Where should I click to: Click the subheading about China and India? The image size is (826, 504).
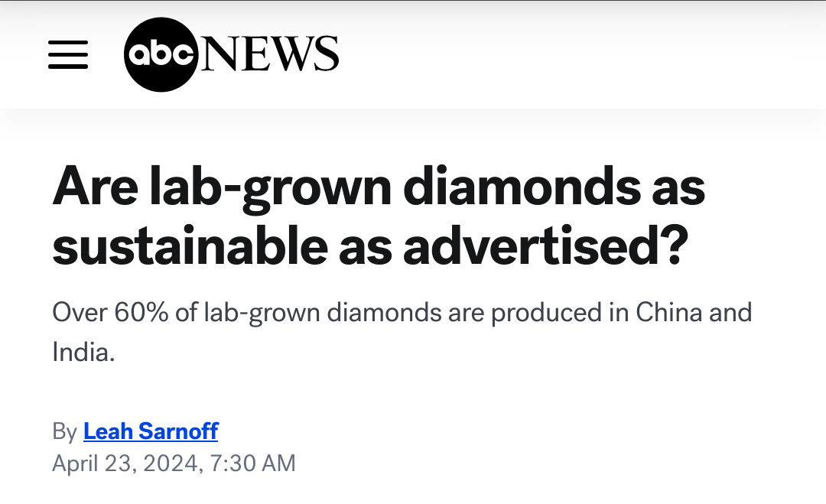pyautogui.click(x=402, y=332)
